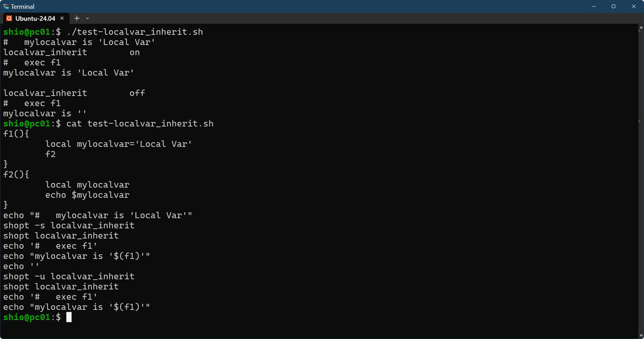
Task: Click the Ubuntu logo icon on the tab
Action: (9, 18)
